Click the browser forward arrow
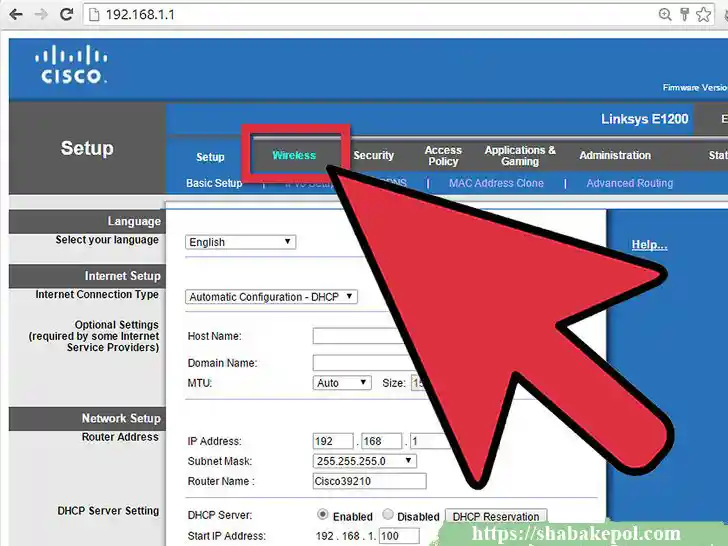 [41, 14]
